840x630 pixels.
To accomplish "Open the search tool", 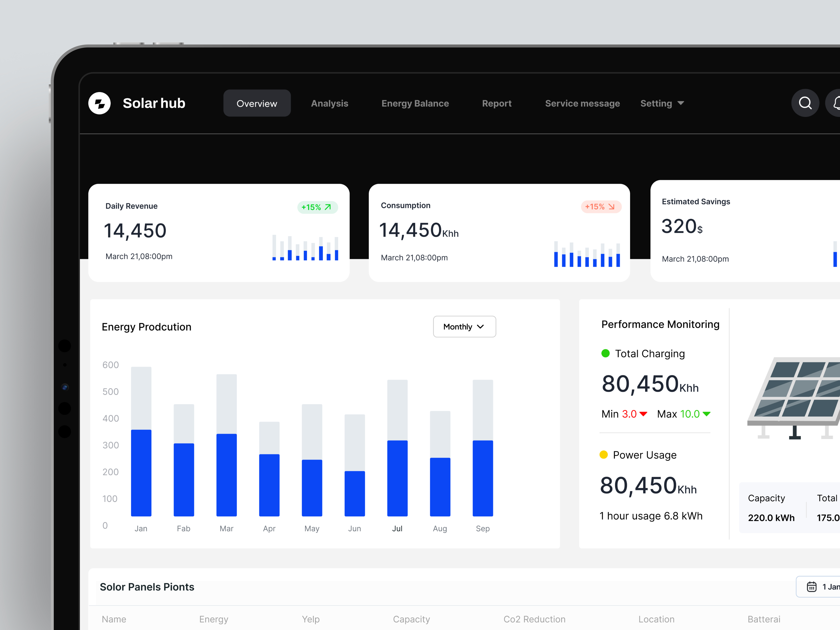I will pyautogui.click(x=805, y=103).
